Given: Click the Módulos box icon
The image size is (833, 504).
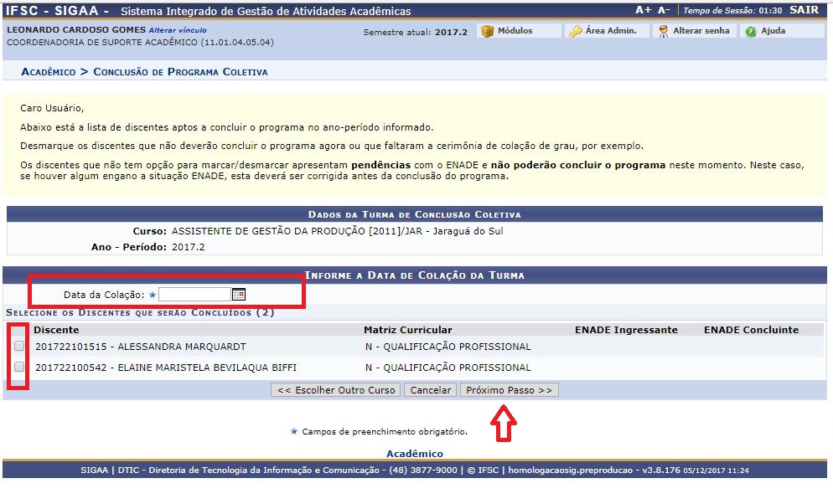Looking at the screenshot, I should click(x=488, y=31).
